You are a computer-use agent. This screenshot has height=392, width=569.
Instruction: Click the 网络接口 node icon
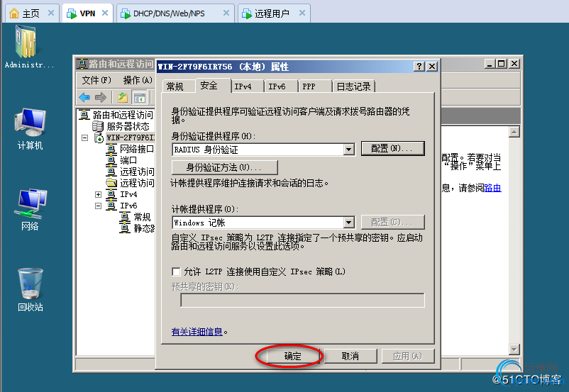[x=111, y=149]
